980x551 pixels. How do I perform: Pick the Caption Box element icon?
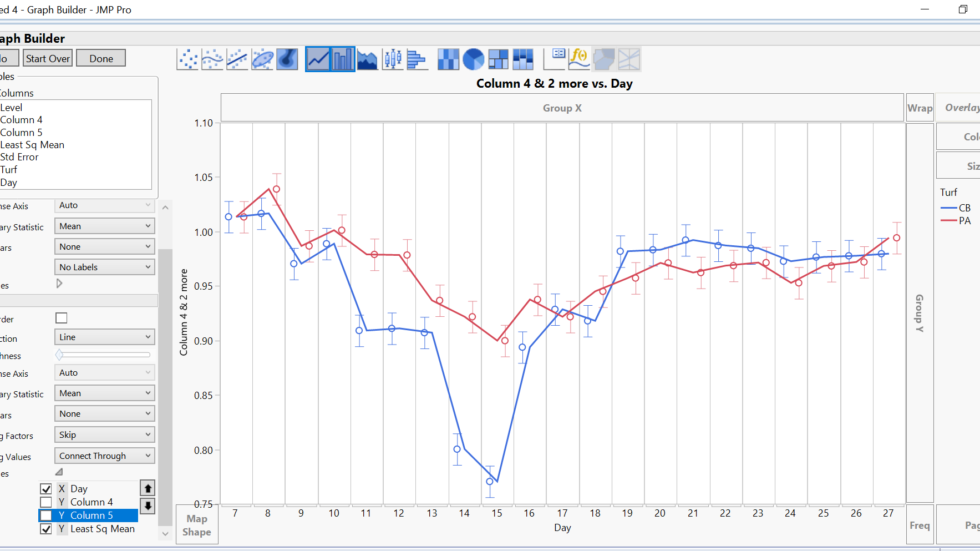click(555, 59)
